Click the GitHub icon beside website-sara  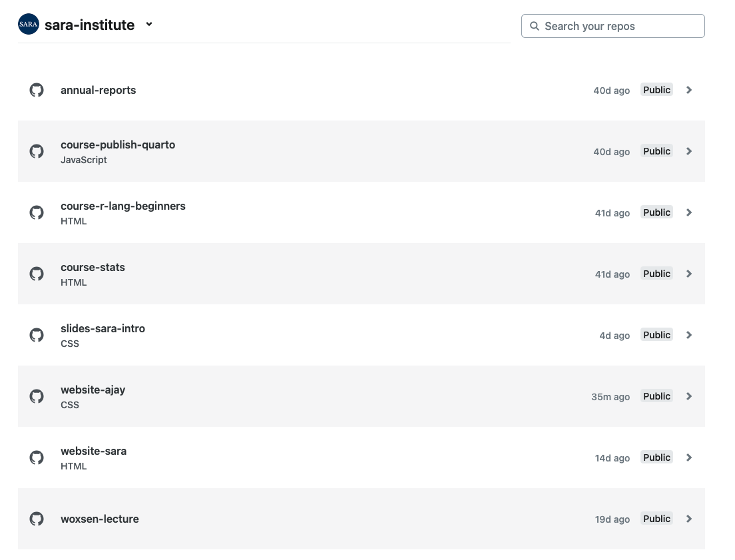click(37, 457)
